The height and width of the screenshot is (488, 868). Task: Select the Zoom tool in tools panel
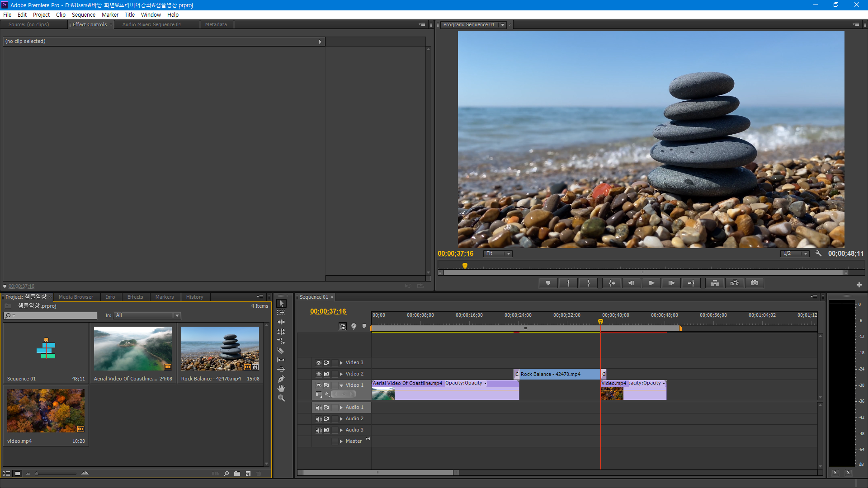281,398
